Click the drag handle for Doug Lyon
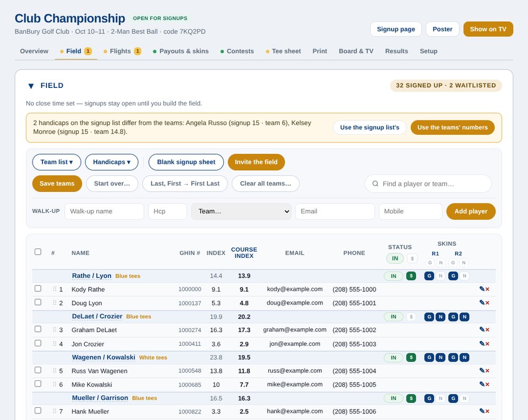Screen dimensions: 528x420 click(54, 302)
